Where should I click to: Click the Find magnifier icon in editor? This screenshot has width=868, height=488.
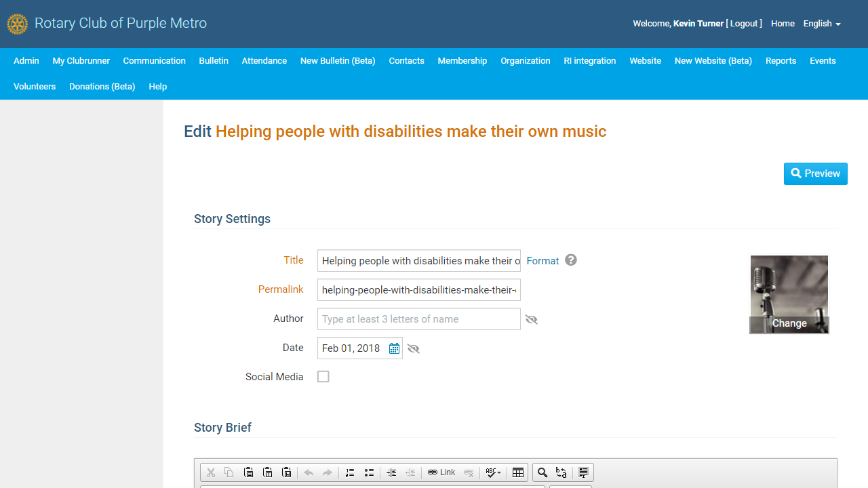point(542,472)
